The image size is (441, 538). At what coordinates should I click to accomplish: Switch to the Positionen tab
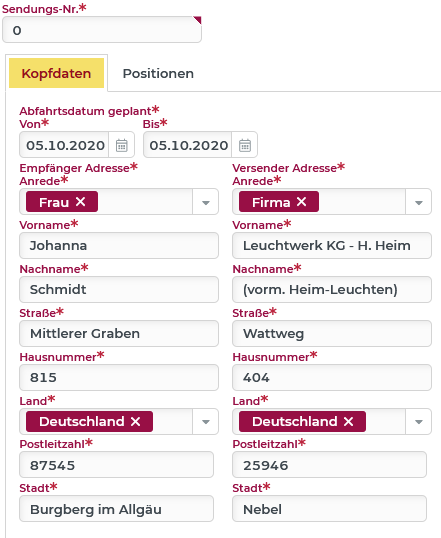pos(158,73)
